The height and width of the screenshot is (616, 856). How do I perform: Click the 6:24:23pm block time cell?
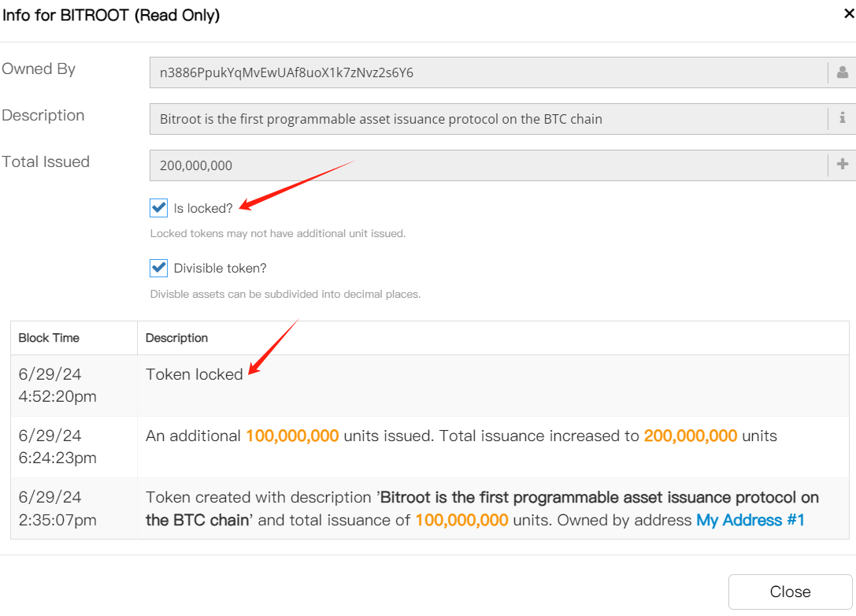[x=57, y=447]
